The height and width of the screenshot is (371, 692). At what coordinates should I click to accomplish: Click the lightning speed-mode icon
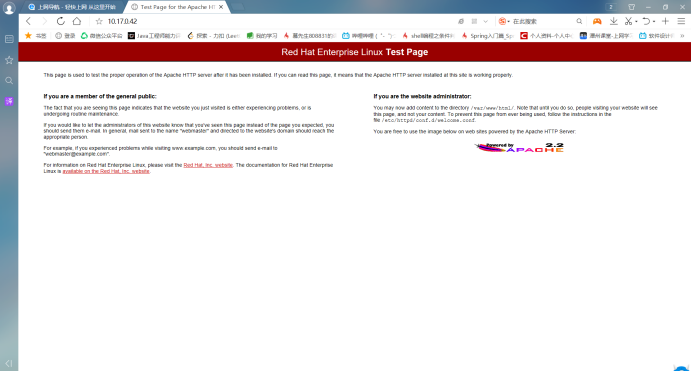pos(461,21)
